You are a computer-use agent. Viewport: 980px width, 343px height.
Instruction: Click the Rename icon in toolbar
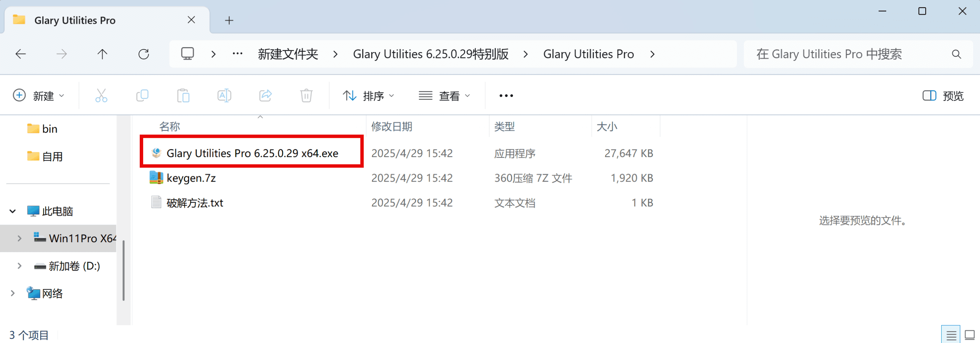[x=224, y=95]
